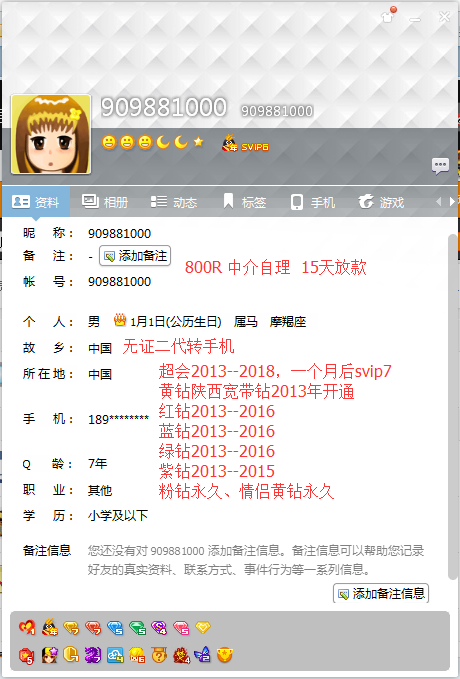Open the skin changer shirt icon
The width and height of the screenshot is (460, 679).
388,17
